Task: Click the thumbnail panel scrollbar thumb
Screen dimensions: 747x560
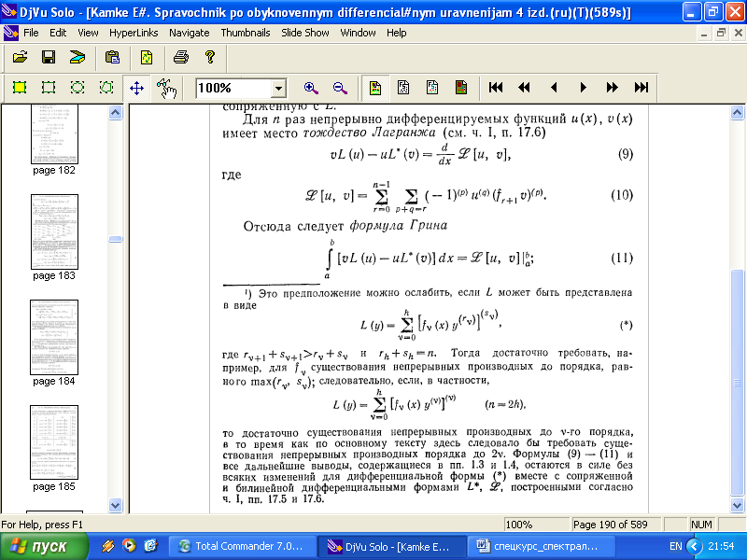Action: [115, 239]
